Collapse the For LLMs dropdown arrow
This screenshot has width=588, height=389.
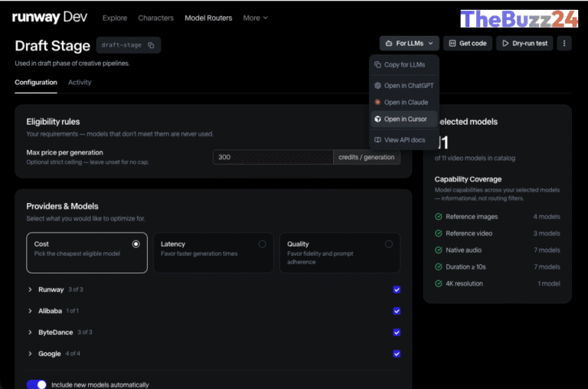[x=430, y=44]
